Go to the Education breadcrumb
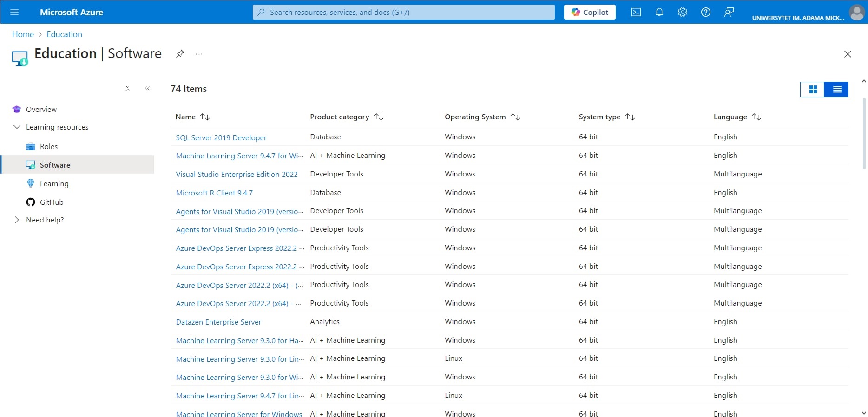The width and height of the screenshot is (868, 417). pyautogui.click(x=64, y=34)
